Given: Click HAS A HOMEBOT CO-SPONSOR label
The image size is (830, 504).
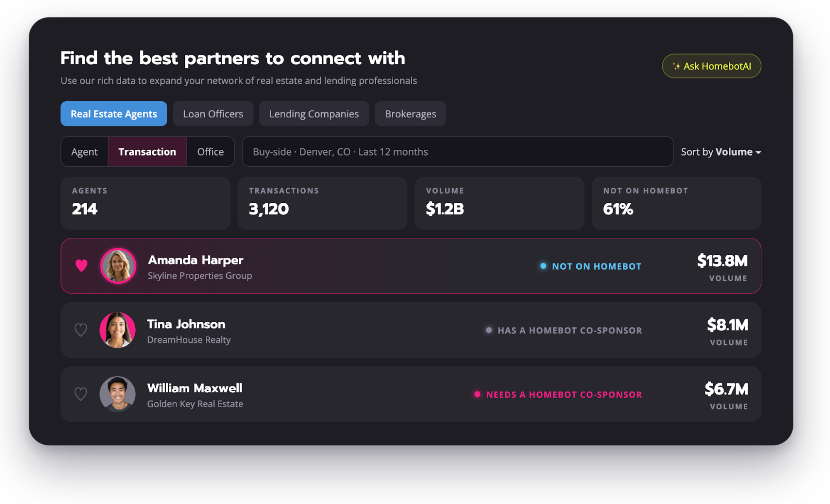Looking at the screenshot, I should (x=570, y=331).
